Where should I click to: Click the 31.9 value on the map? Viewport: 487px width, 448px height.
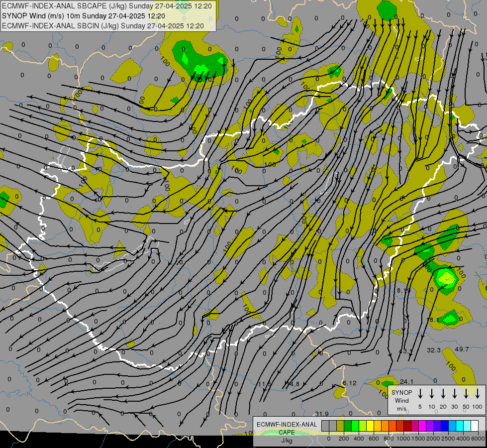click(x=322, y=414)
